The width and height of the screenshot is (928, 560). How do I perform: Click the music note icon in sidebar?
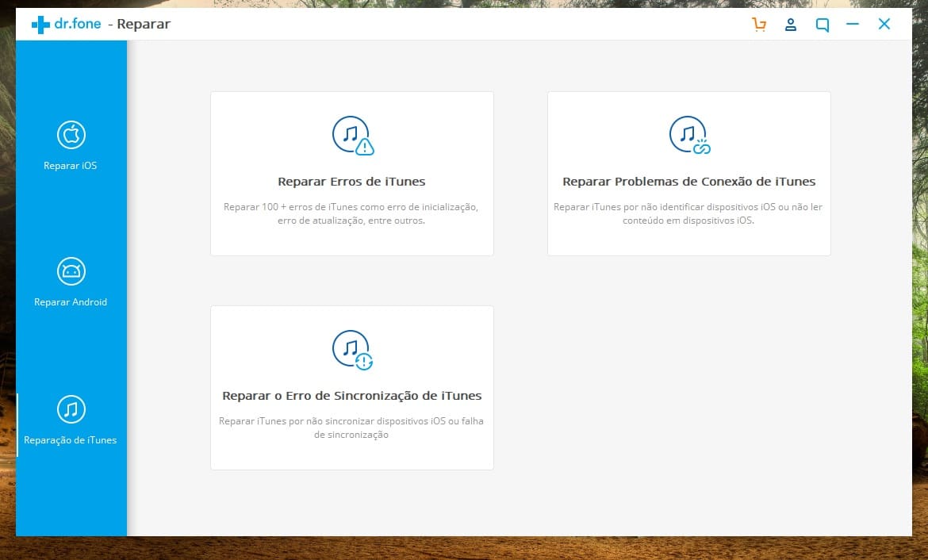pyautogui.click(x=71, y=409)
